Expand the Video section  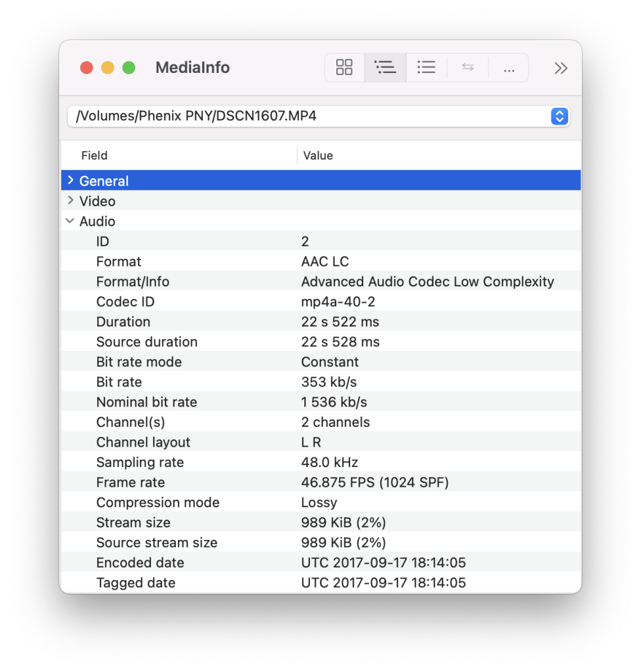(71, 201)
